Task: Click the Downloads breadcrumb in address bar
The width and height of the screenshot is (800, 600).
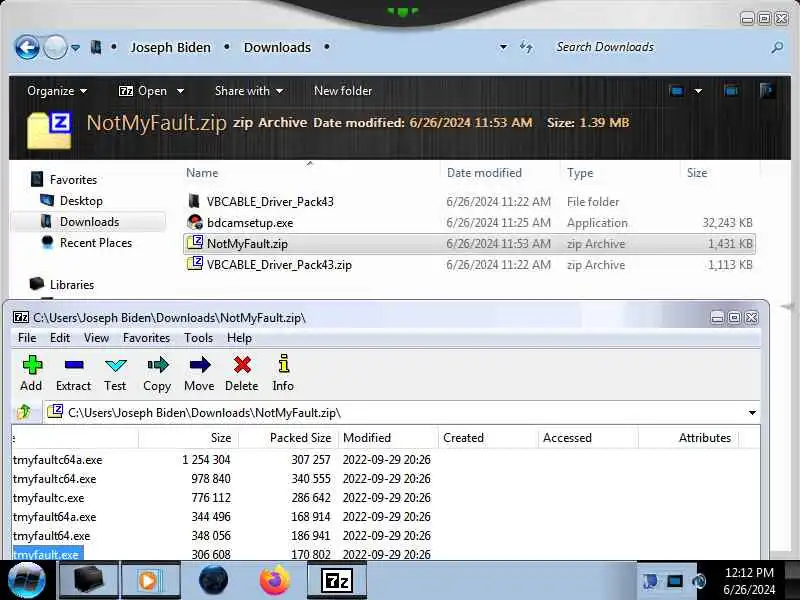Action: 277,47
